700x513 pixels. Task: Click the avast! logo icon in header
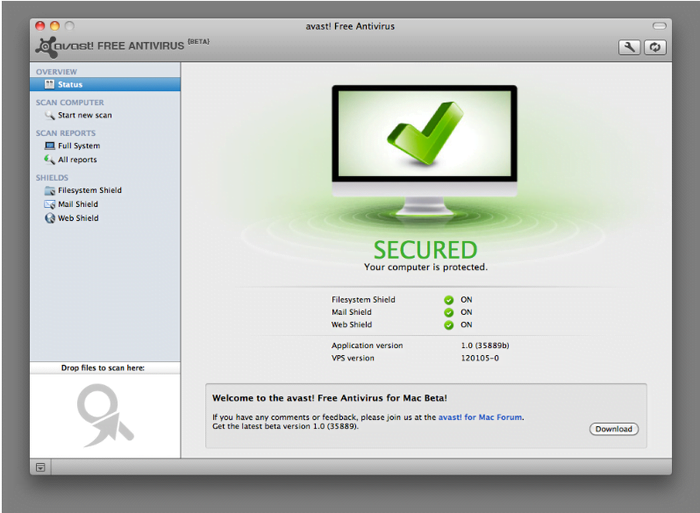46,47
